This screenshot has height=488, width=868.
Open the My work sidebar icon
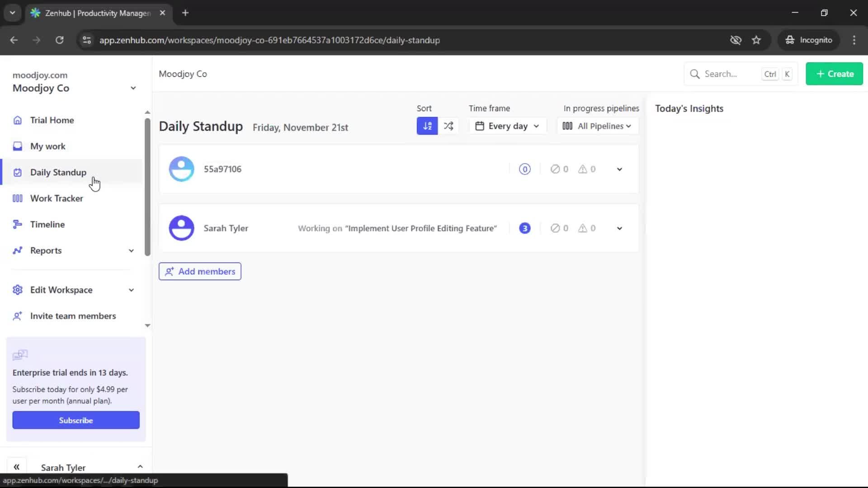click(x=17, y=146)
